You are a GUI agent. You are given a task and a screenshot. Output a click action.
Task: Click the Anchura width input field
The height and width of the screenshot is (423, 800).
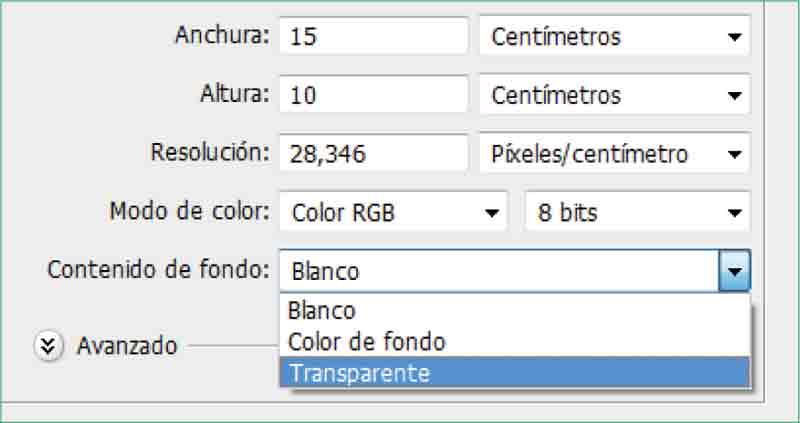[373, 38]
